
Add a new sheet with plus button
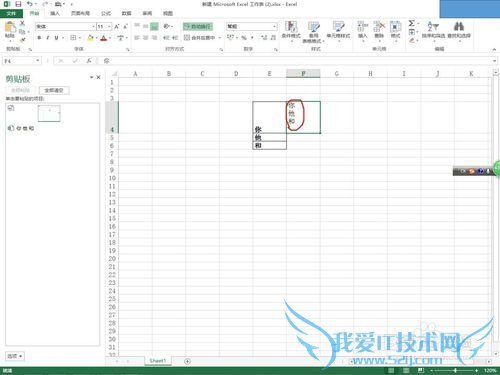coord(187,361)
